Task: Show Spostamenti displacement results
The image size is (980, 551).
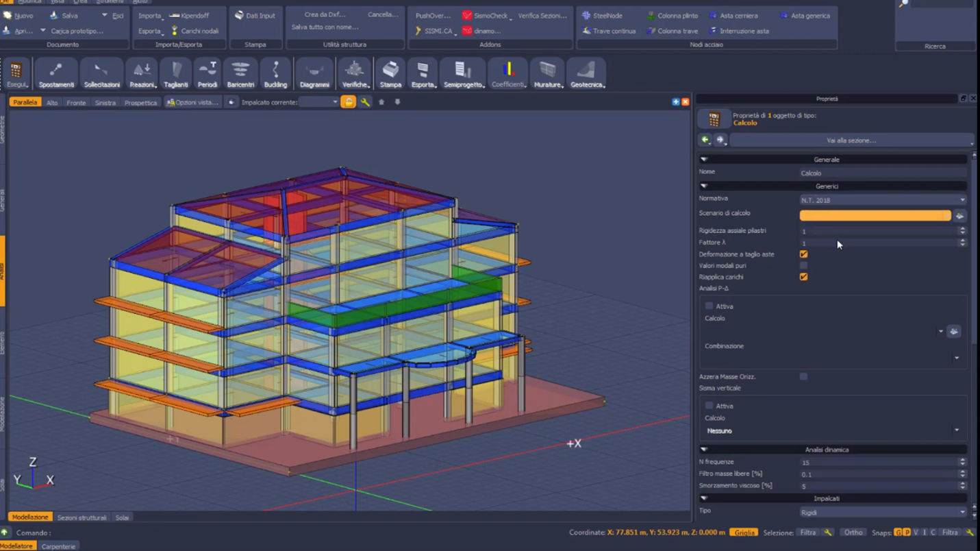Action: tap(56, 74)
